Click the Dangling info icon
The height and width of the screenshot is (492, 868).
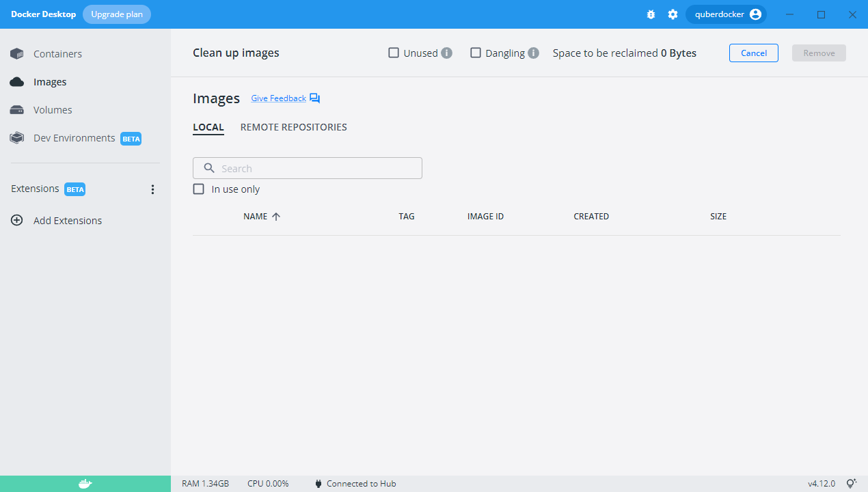point(533,53)
